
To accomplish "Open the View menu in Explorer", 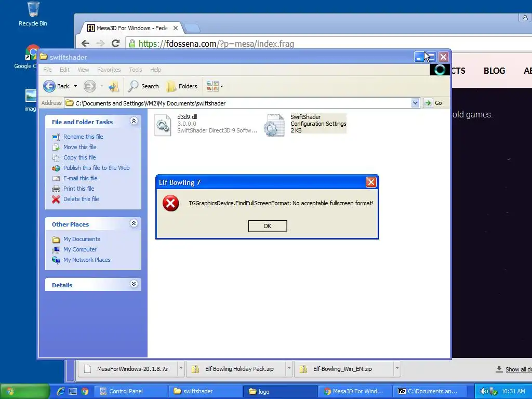I will [83, 70].
